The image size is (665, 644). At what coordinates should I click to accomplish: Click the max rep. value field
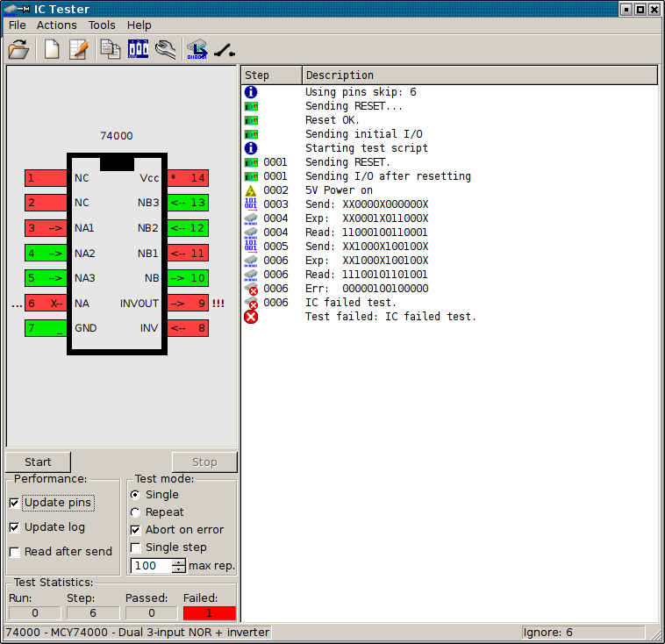[151, 566]
